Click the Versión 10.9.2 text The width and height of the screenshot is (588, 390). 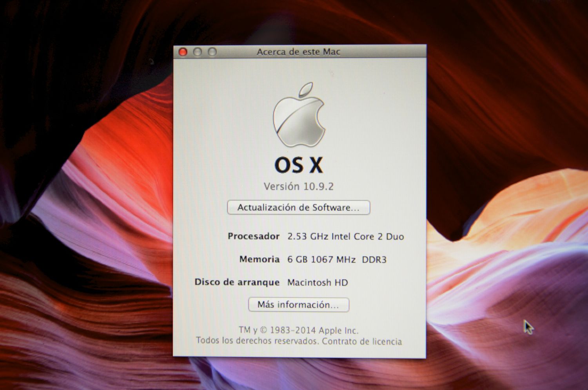coord(298,186)
